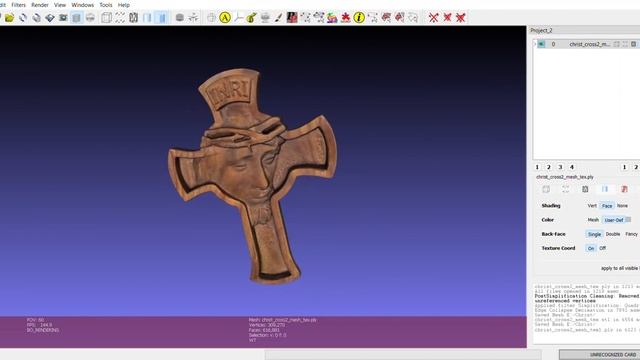Click the Project_2 panel title
This screenshot has height=360, width=640.
[x=541, y=31]
